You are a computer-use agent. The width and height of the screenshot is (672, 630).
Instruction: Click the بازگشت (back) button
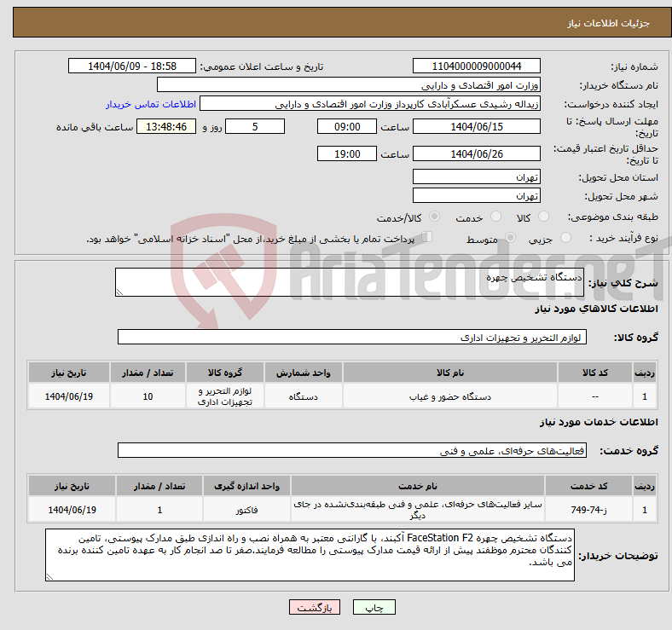pos(315,607)
